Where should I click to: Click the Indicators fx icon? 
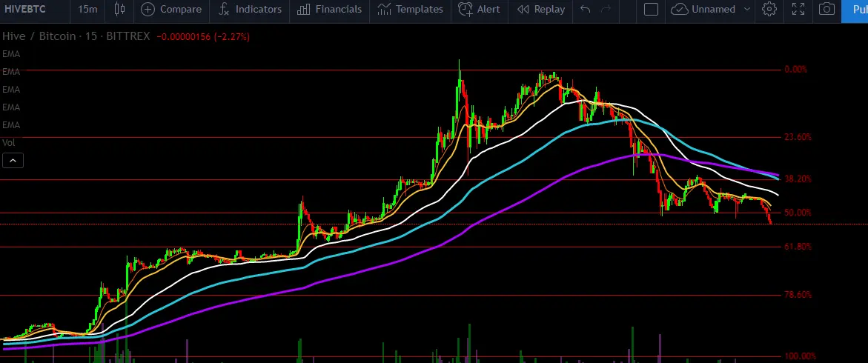[x=224, y=10]
